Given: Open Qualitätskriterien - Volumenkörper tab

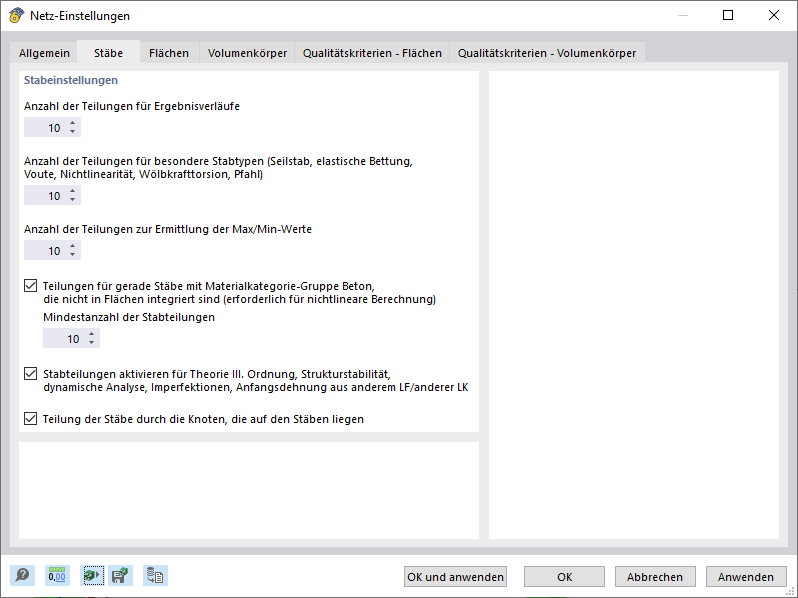Looking at the screenshot, I should (547, 53).
